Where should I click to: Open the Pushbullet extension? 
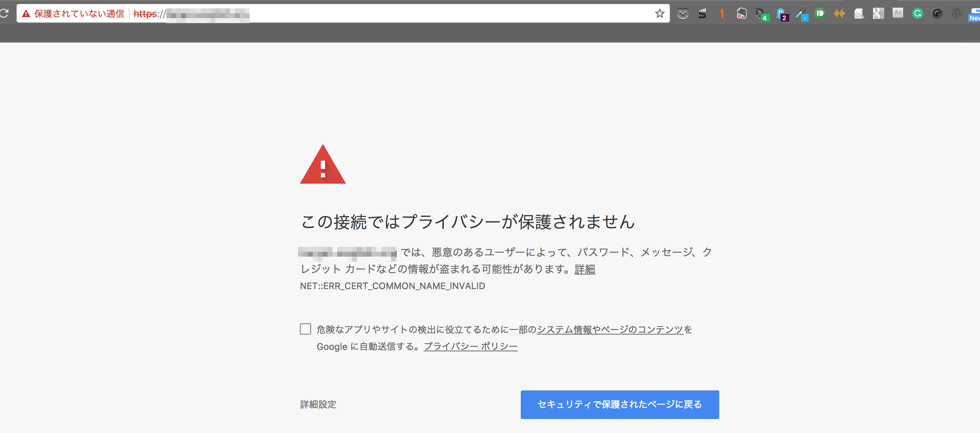tap(820, 13)
